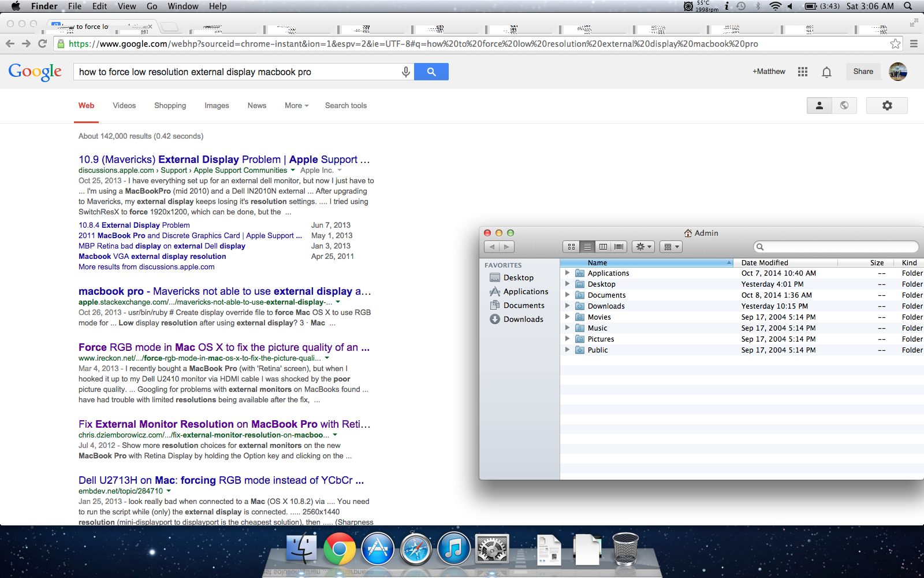Open the Shopping search tab
924x578 pixels.
170,106
